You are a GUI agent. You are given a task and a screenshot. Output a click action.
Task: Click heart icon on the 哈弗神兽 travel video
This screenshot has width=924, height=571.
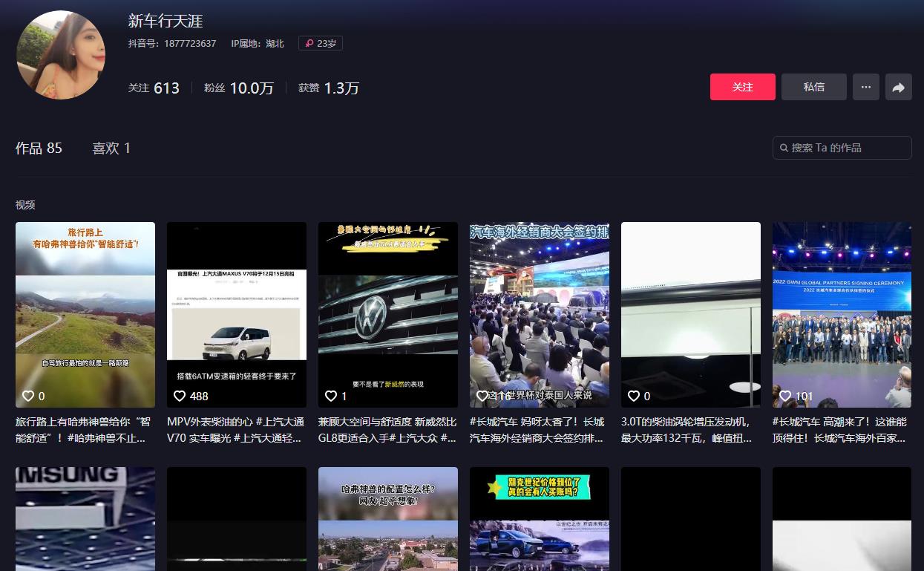pyautogui.click(x=28, y=396)
